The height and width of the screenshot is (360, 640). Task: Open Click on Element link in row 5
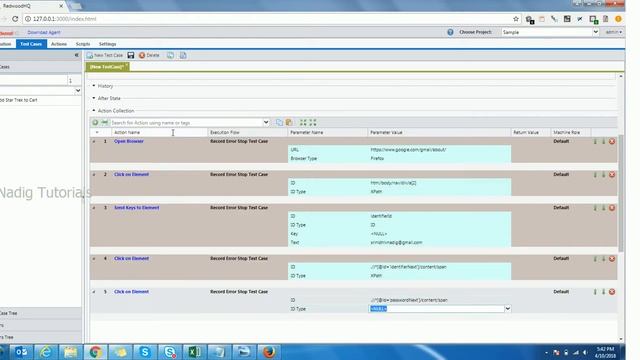[x=131, y=292]
